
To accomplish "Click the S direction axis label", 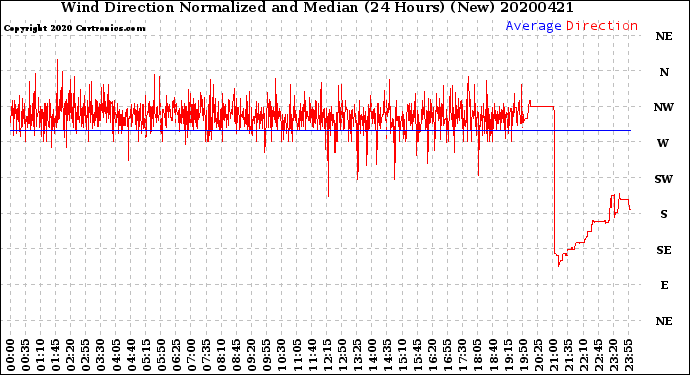I will [664, 214].
